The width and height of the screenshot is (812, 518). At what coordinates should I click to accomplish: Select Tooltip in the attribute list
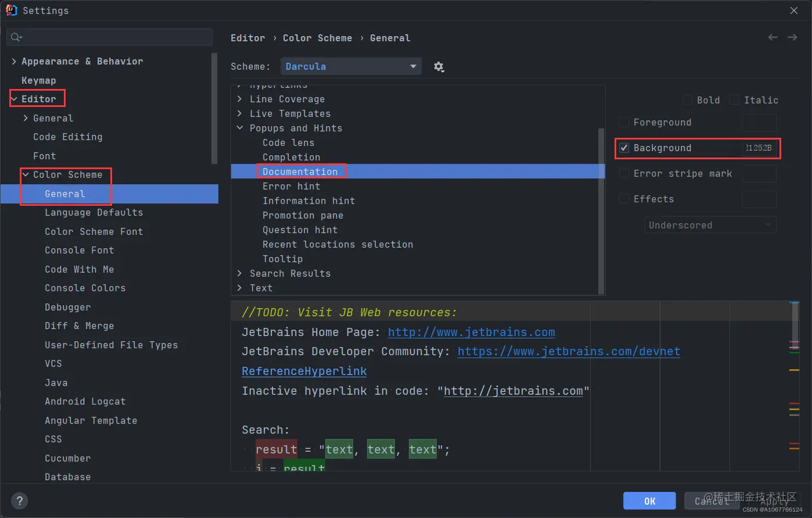(x=283, y=259)
